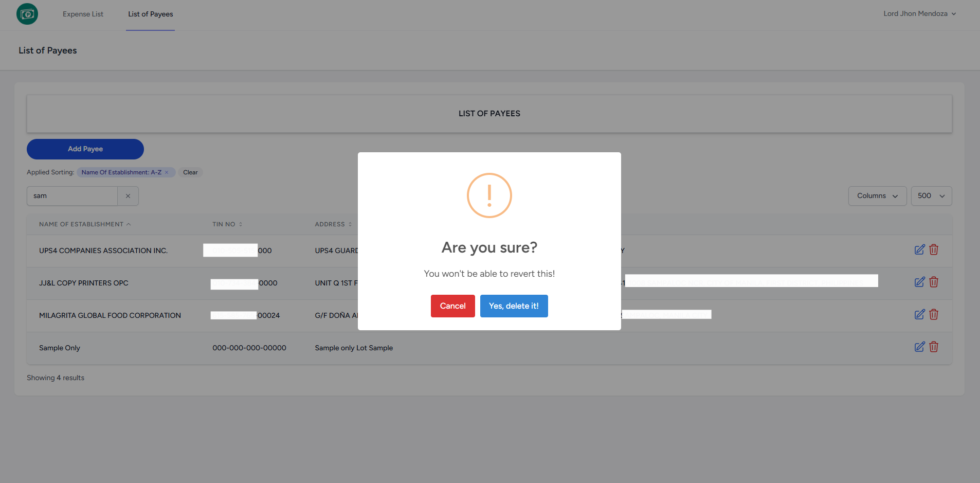Click Cancel in the confirmation dialog

tap(453, 306)
